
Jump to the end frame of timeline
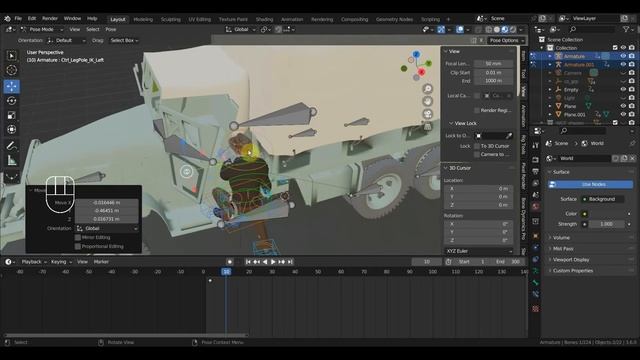[290, 262]
